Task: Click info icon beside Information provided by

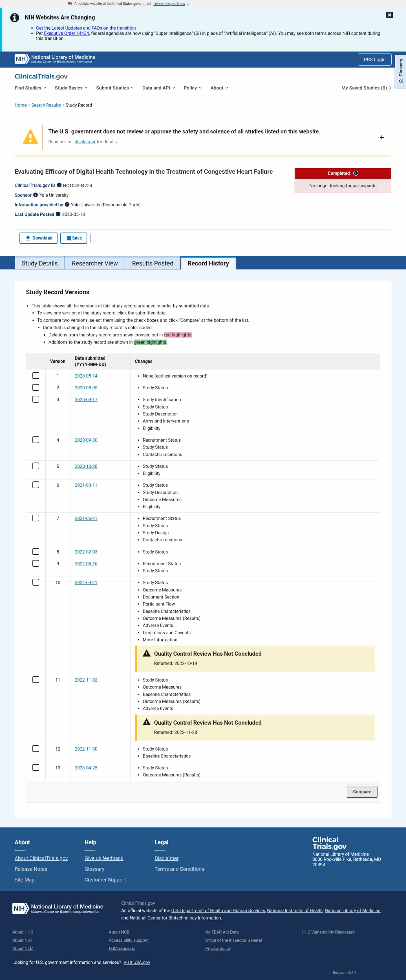Action: pos(67,204)
